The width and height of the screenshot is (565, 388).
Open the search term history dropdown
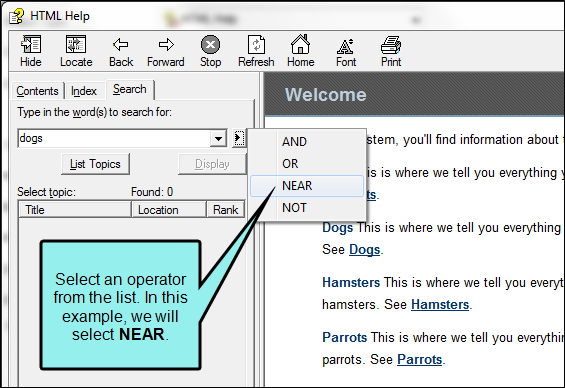tap(218, 138)
